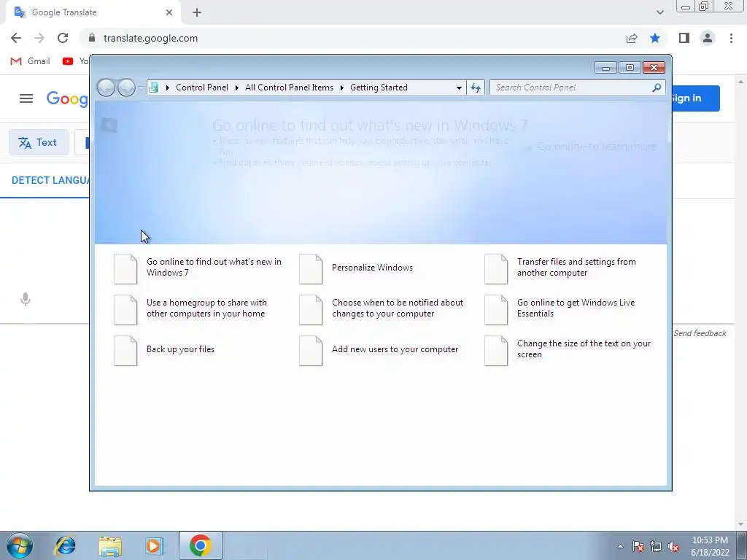Open Windows Explorer from taskbar

tap(110, 545)
